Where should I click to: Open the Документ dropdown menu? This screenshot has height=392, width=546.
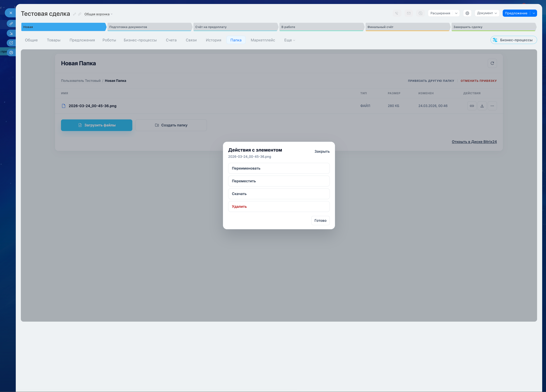pyautogui.click(x=487, y=13)
